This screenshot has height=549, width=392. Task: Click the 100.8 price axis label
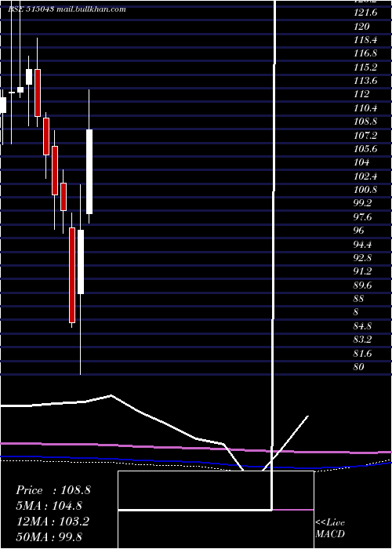coord(365,190)
